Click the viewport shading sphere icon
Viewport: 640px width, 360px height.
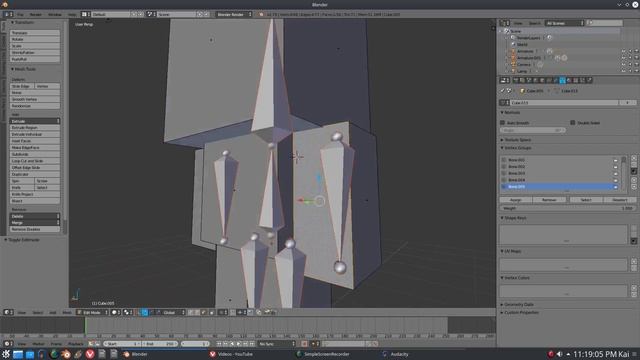(x=116, y=313)
